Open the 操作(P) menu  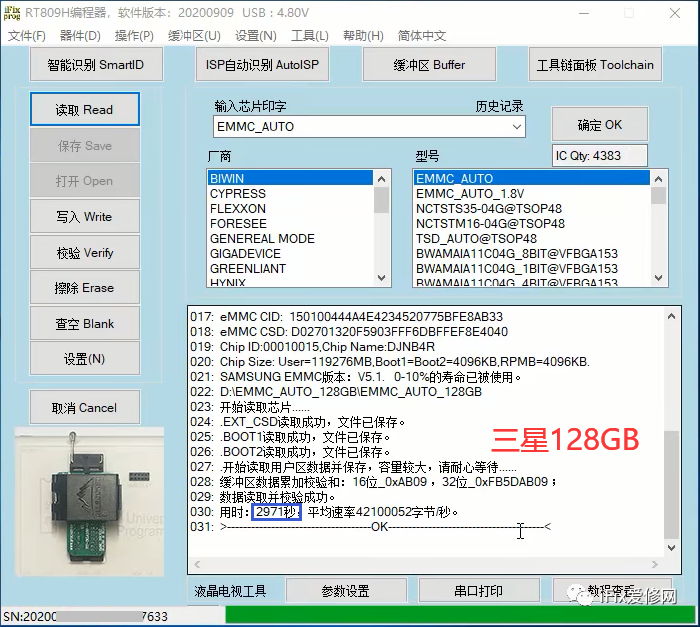click(x=134, y=35)
